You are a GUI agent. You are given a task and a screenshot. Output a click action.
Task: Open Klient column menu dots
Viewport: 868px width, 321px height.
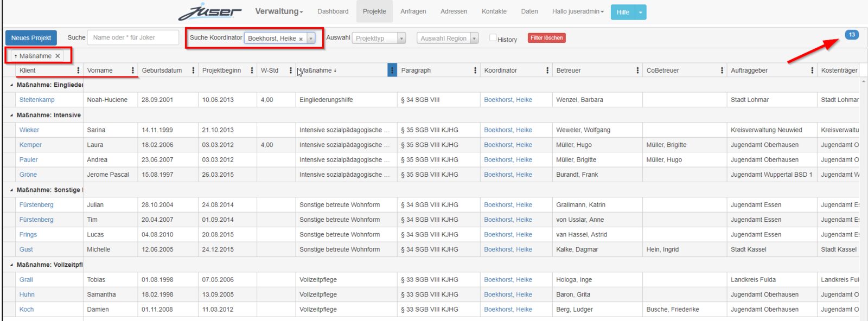click(78, 70)
